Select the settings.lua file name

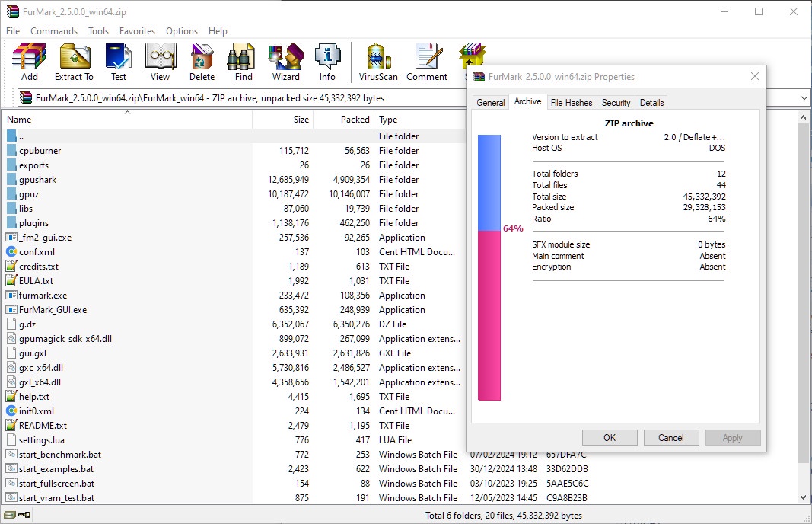click(x=42, y=440)
